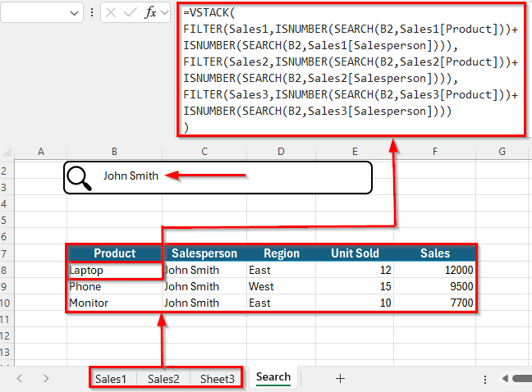
Task: Select the units sold value 12
Action: pos(355,270)
